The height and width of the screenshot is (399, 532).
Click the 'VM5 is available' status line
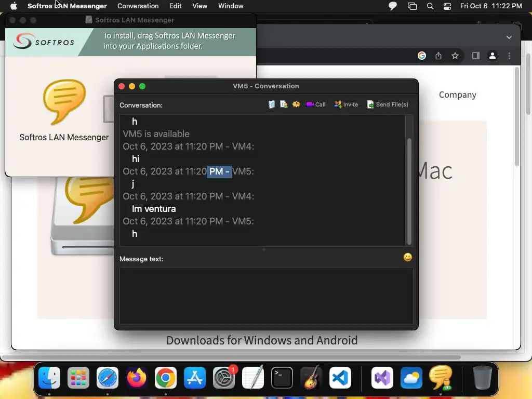tap(156, 134)
